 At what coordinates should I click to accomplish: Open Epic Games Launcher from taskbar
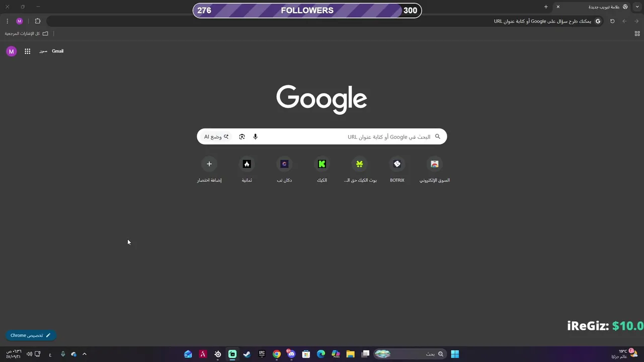click(x=262, y=354)
